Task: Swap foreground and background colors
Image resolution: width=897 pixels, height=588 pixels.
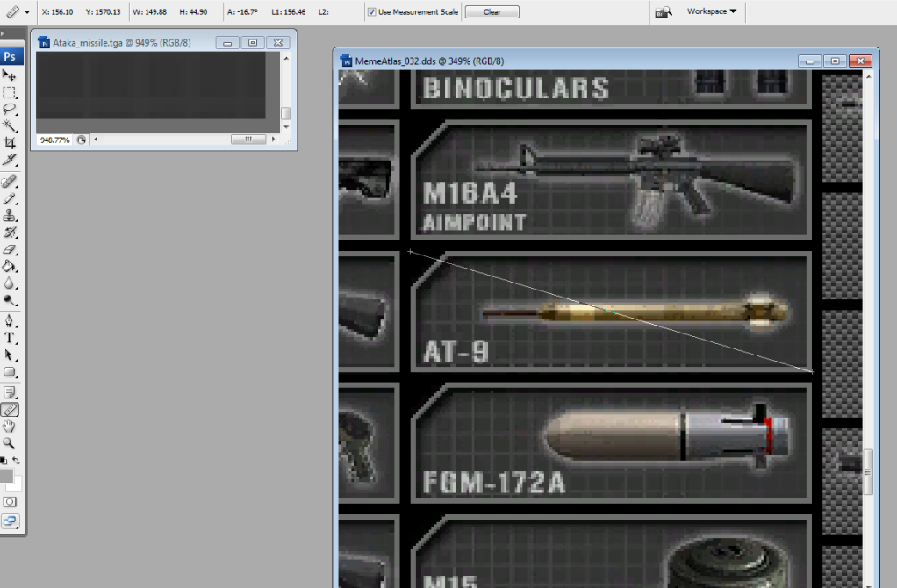Action: (16, 461)
